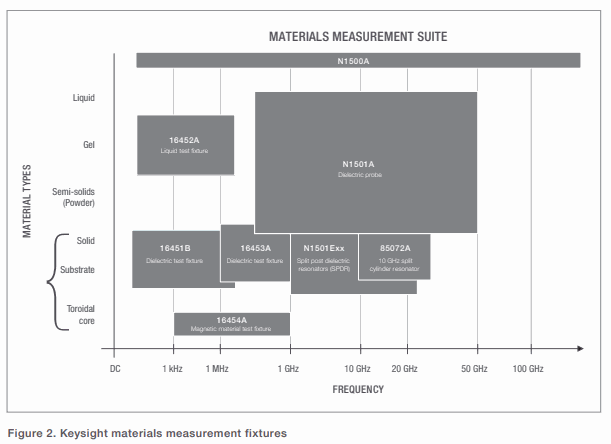
Task: Click the 85072A split cylinder resonator block
Action: tap(394, 255)
